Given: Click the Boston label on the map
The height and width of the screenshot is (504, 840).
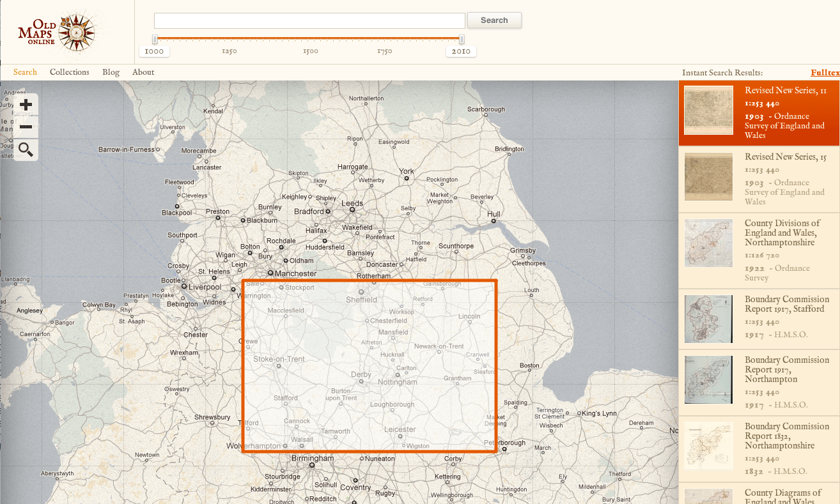Looking at the screenshot, I should point(529,365).
